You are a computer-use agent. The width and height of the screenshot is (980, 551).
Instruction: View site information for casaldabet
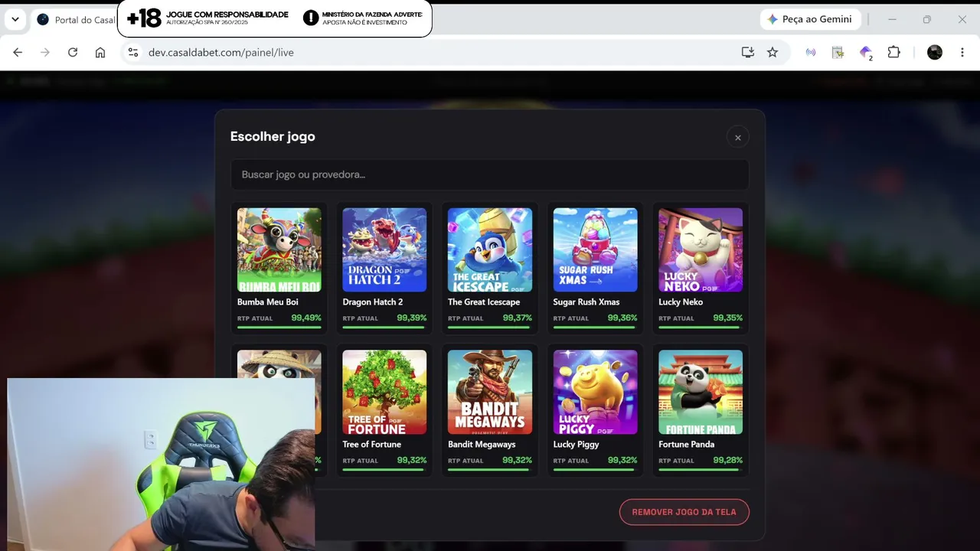coord(133,52)
